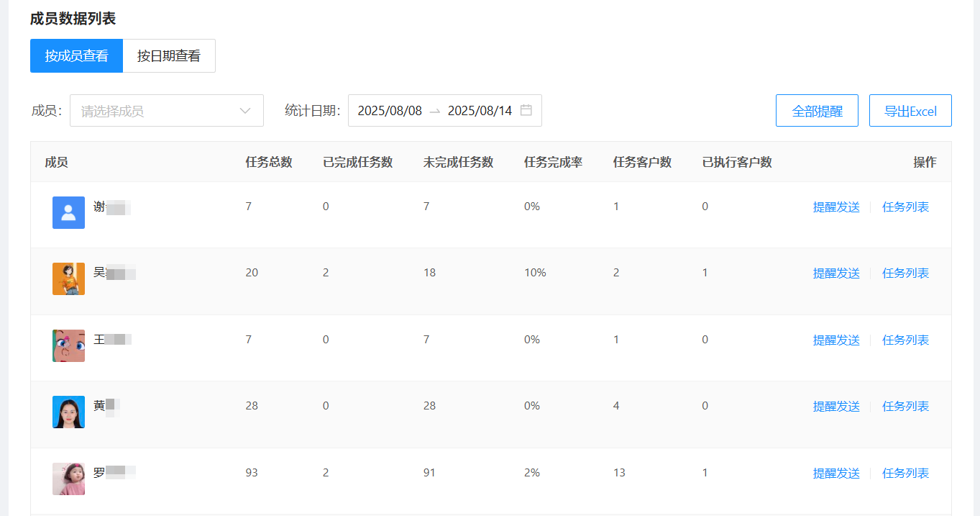Click 提醒发送 for member 黄
The image size is (980, 516).
click(836, 407)
